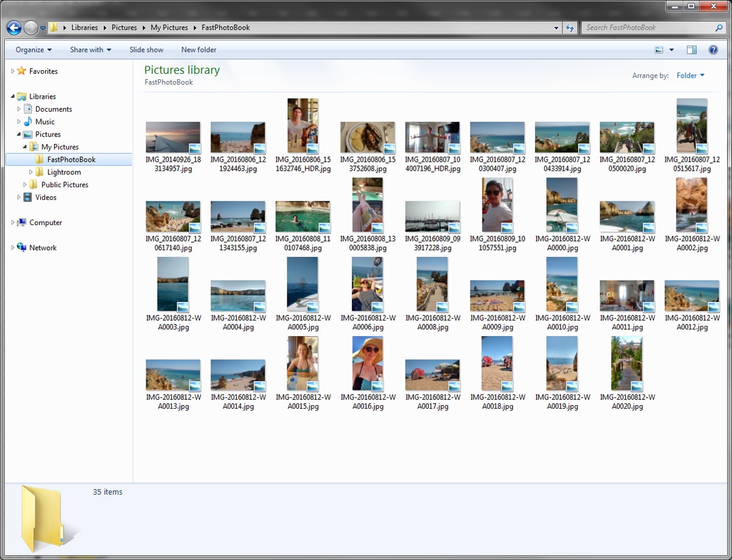This screenshot has width=732, height=560.
Task: Select Favorites in the navigation pane
Action: tap(43, 71)
